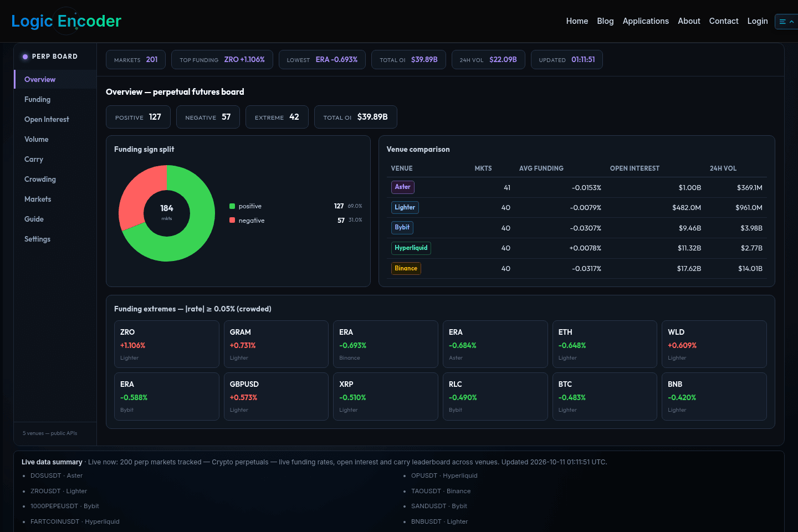Click Login in the header
The width and height of the screenshot is (798, 532).
[757, 21]
